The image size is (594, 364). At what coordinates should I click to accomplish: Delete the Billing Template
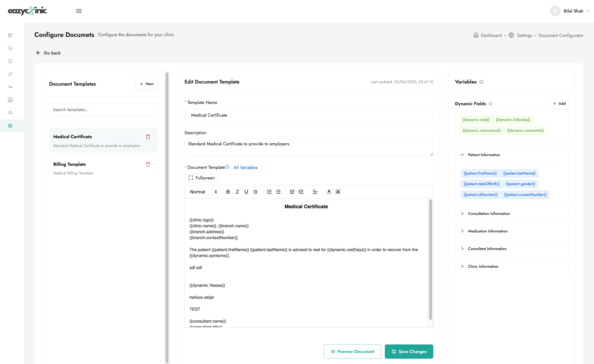tap(148, 164)
